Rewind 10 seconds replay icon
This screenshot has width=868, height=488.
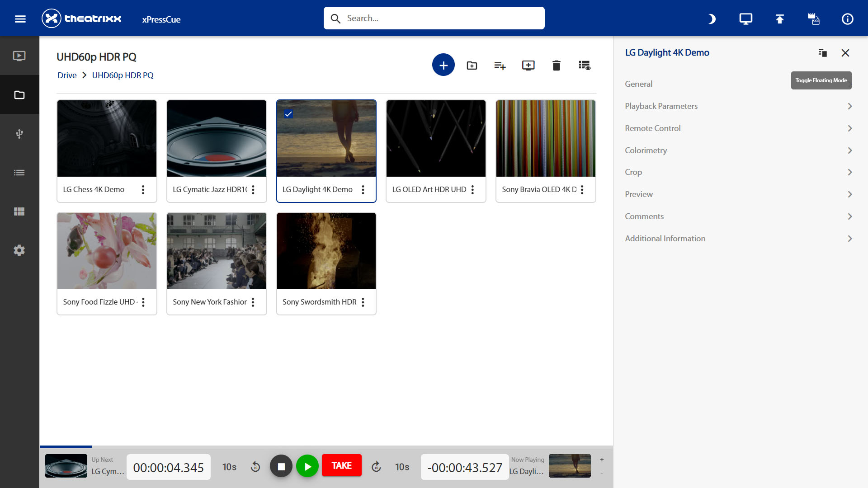tap(255, 467)
